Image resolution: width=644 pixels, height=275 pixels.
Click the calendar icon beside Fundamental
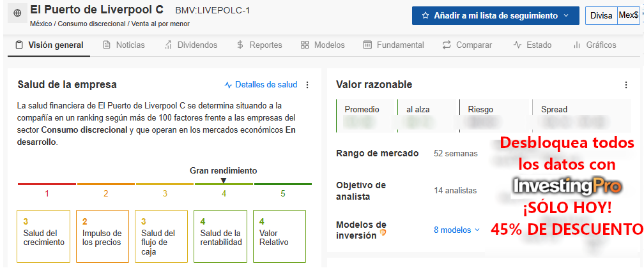[x=367, y=45]
